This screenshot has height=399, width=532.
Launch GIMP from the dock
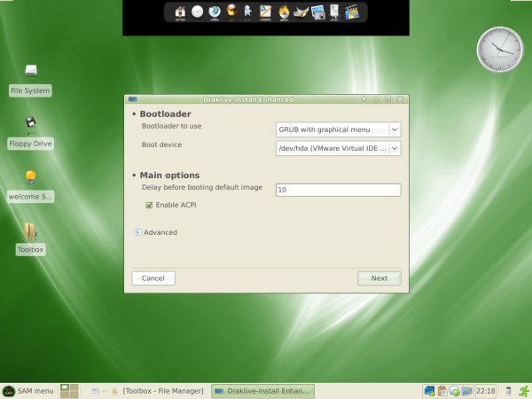(x=301, y=12)
